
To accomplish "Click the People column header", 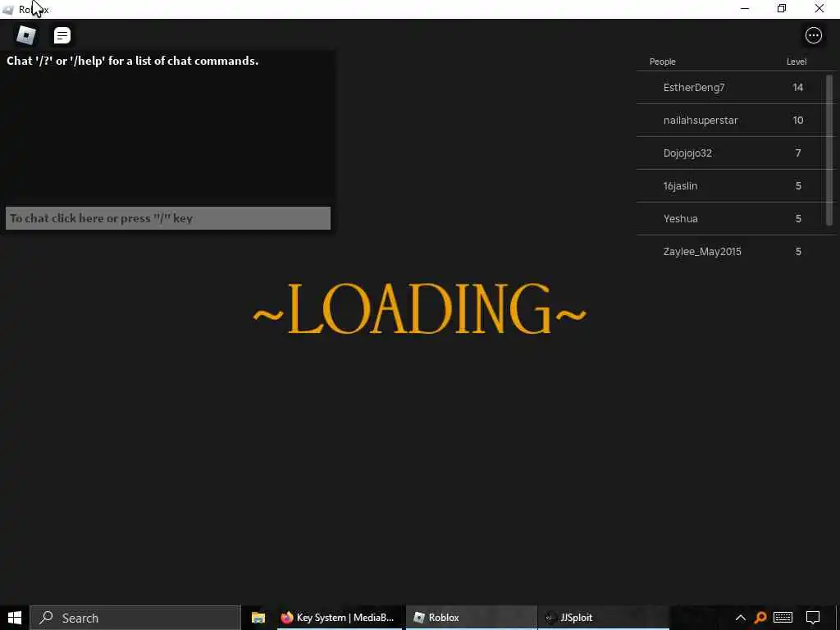I will point(662,62).
